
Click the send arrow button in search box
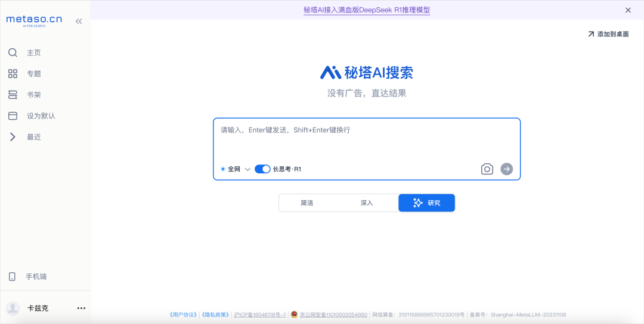pyautogui.click(x=506, y=169)
